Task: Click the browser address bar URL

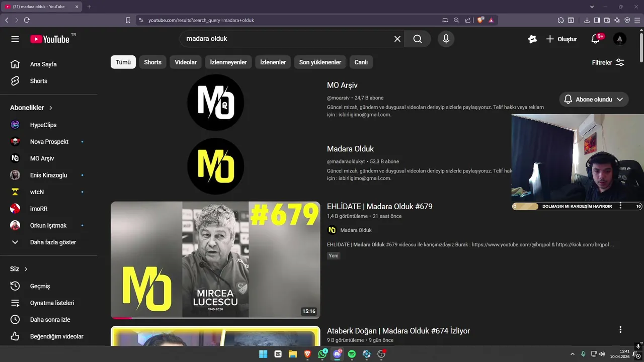Action: coord(201,20)
